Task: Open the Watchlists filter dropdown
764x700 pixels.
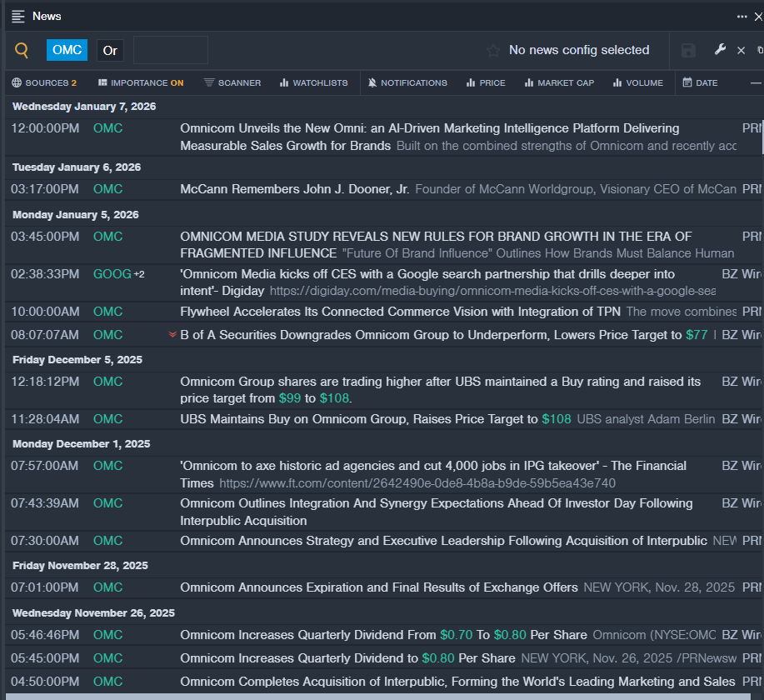Action: [x=314, y=83]
